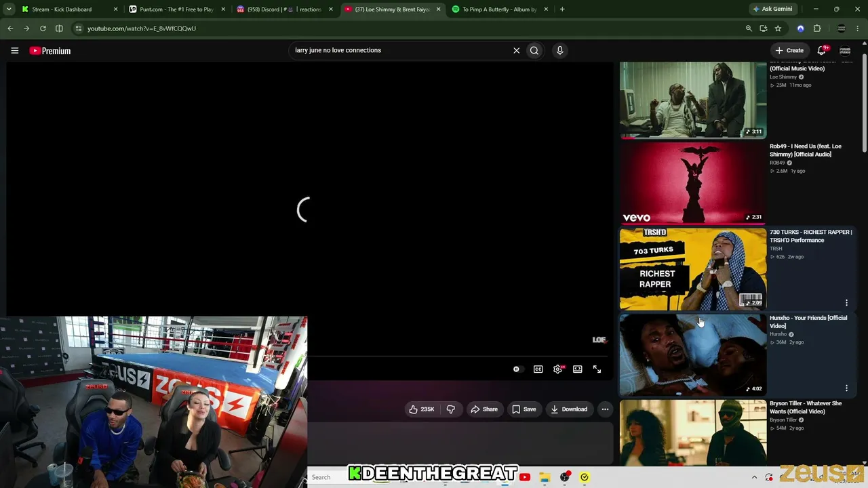The height and width of the screenshot is (488, 868).
Task: Enter full screen video mode
Action: (597, 369)
